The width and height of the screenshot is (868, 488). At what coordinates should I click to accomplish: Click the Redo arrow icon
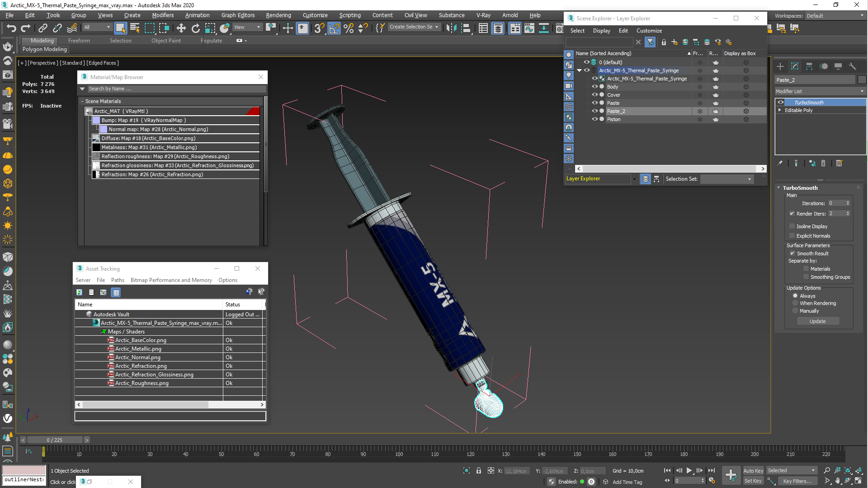[x=26, y=28]
